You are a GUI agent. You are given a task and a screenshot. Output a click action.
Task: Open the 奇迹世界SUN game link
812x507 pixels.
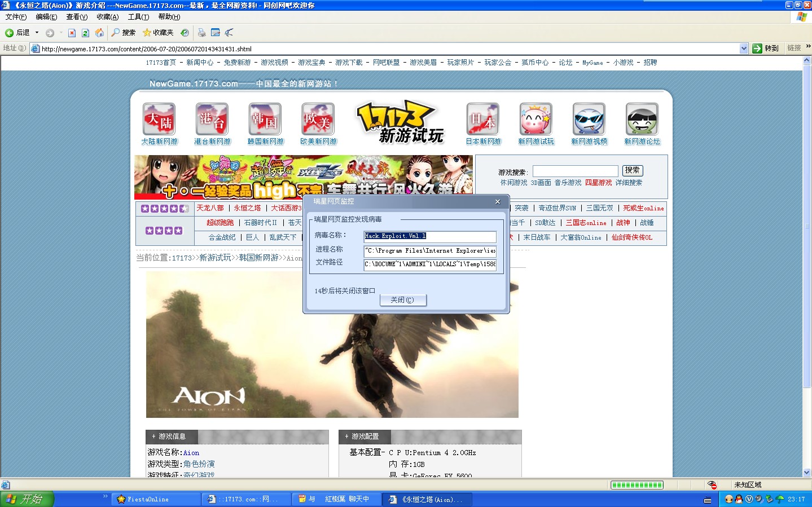click(x=558, y=208)
